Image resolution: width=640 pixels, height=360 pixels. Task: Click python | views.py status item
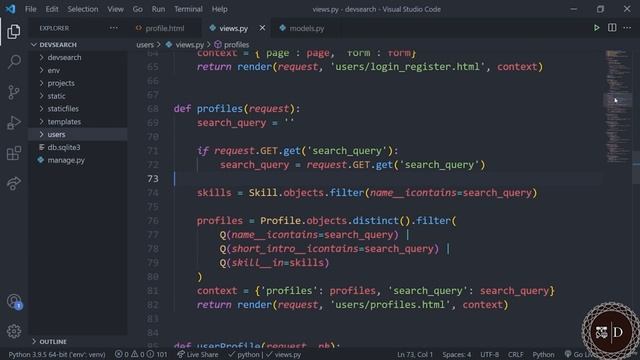[264, 354]
